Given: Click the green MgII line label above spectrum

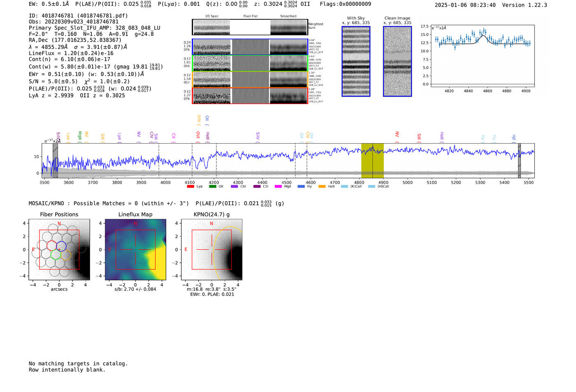Looking at the screenshot, I should coord(80,136).
